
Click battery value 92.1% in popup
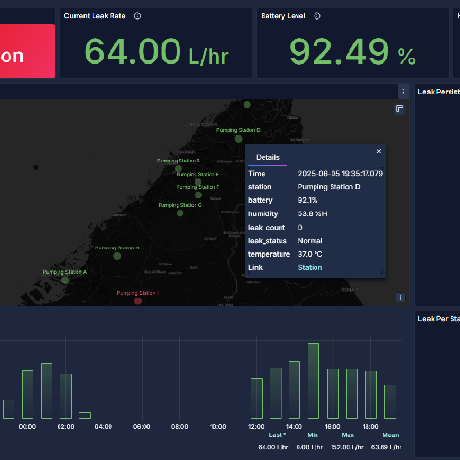point(307,200)
